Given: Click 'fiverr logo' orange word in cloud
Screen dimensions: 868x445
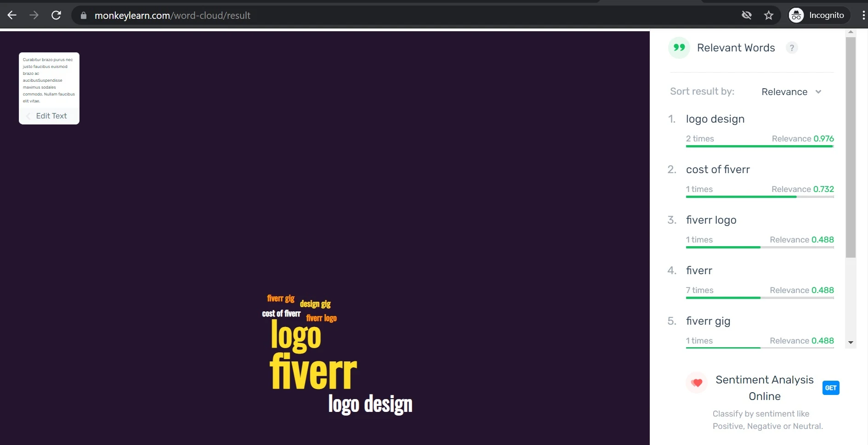Looking at the screenshot, I should point(321,318).
